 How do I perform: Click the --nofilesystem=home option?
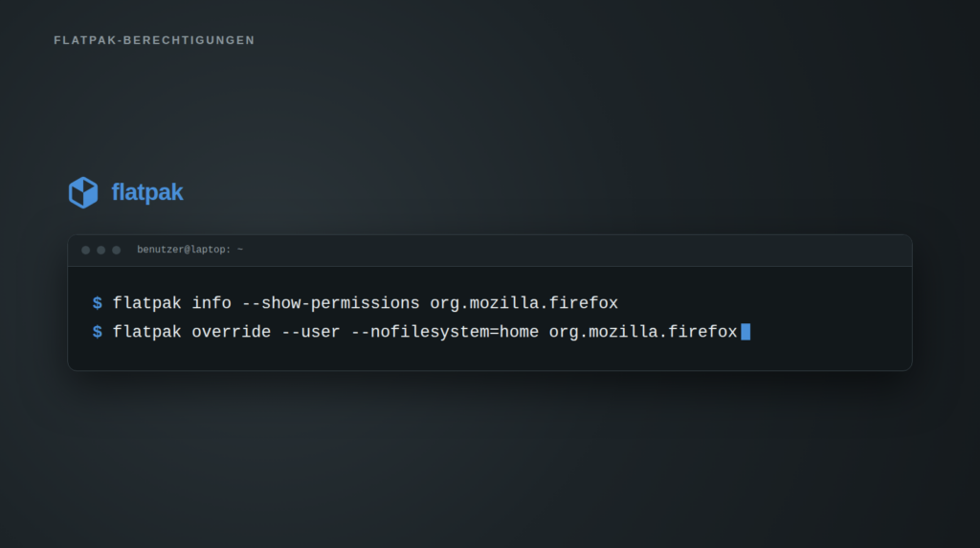click(444, 332)
